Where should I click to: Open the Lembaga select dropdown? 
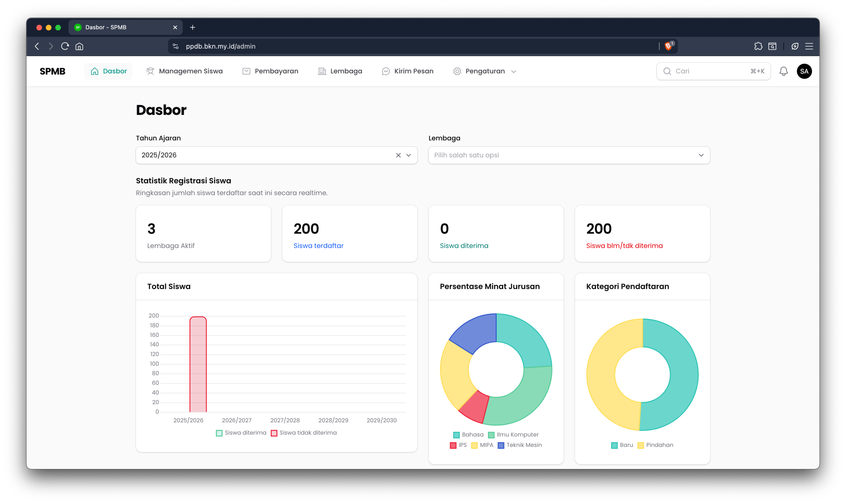[x=569, y=155]
